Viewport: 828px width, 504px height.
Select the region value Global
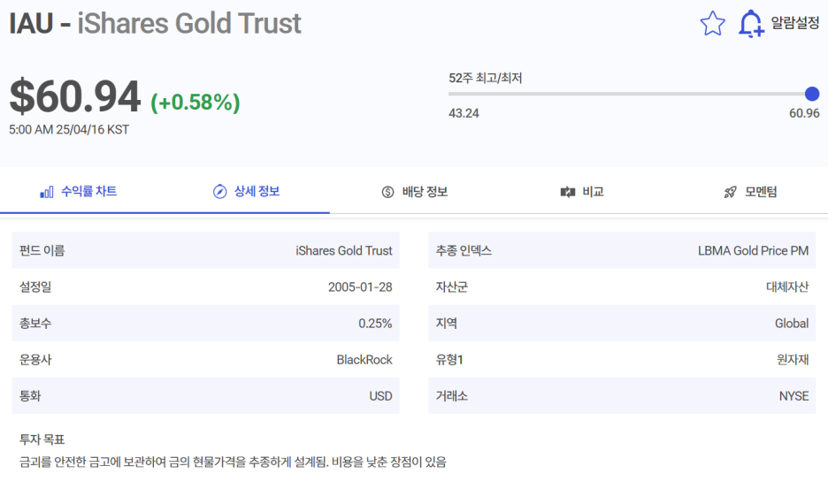click(x=792, y=324)
